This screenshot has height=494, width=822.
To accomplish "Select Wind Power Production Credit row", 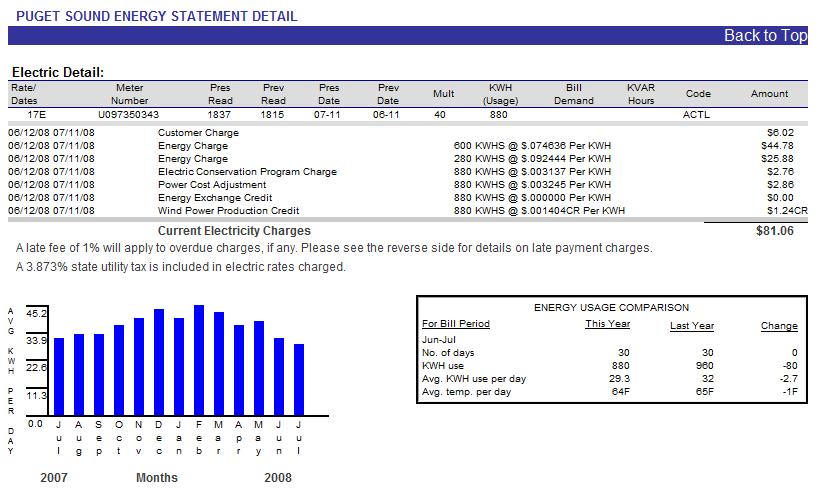I will click(229, 211).
